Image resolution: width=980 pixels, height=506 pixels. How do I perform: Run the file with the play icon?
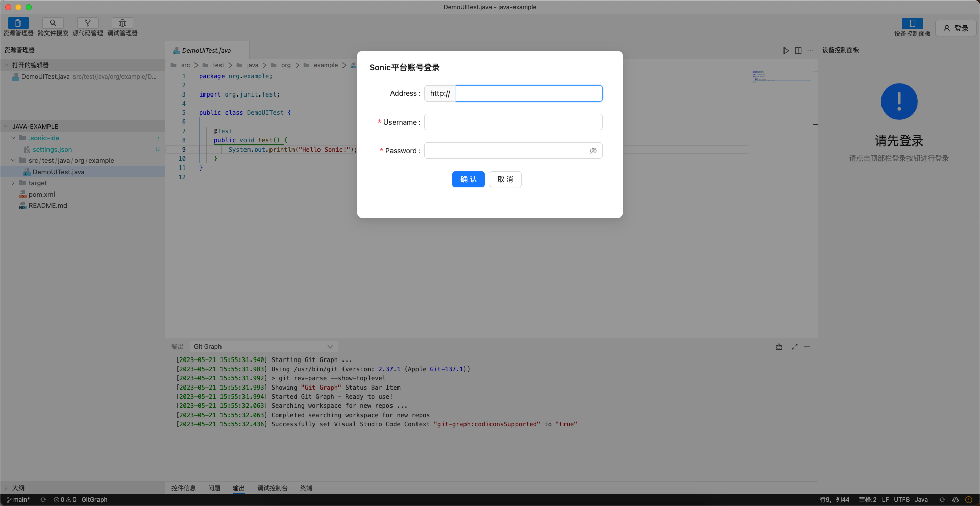coord(786,51)
